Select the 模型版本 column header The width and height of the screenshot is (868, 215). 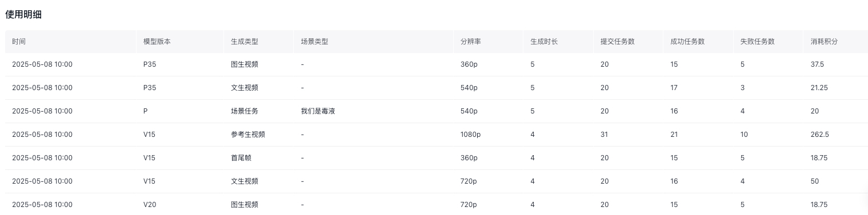[x=157, y=42]
